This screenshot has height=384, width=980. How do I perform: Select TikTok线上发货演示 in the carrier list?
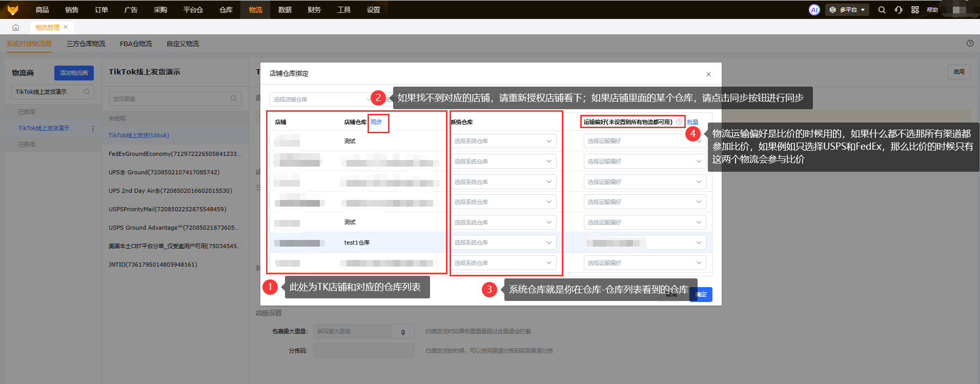pos(44,128)
